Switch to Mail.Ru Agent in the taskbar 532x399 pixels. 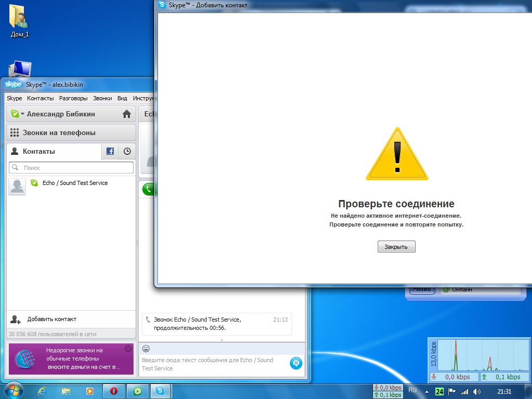137,391
